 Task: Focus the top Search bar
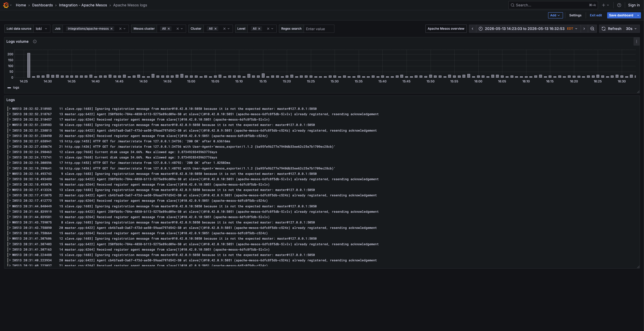click(553, 5)
